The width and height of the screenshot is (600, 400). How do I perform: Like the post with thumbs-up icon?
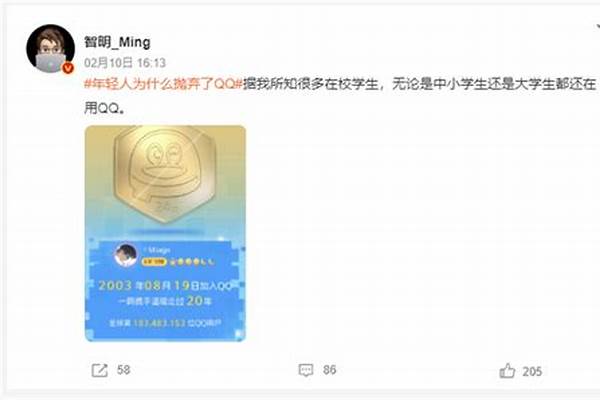(507, 371)
